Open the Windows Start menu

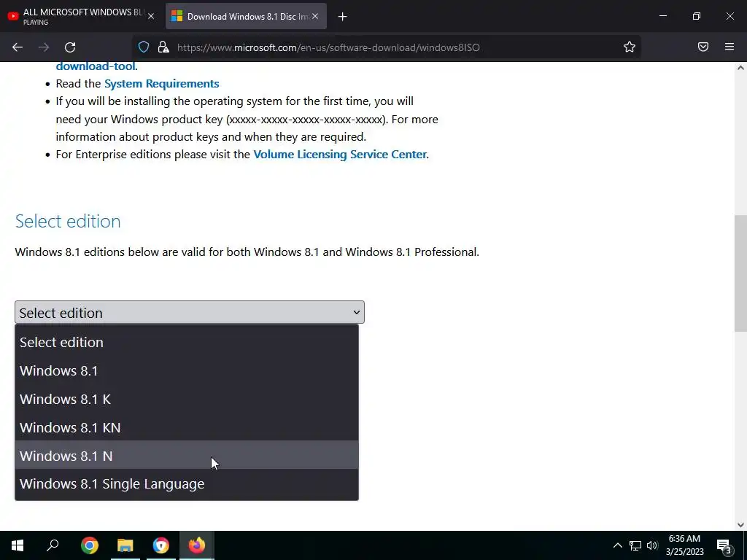[18, 545]
